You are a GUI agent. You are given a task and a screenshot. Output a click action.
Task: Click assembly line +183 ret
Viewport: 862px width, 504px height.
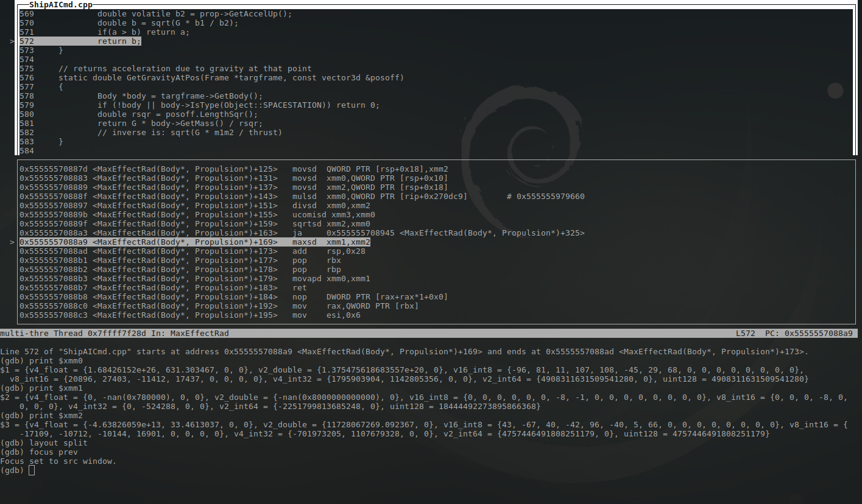[x=163, y=287]
